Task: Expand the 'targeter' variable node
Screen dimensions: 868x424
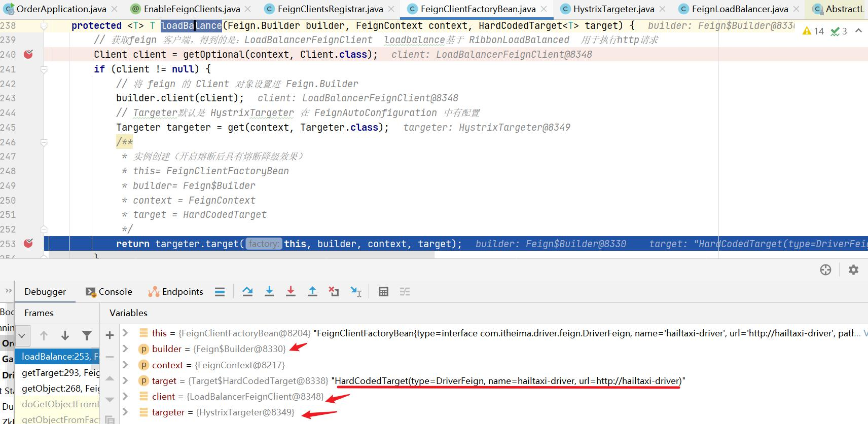Action: click(125, 412)
